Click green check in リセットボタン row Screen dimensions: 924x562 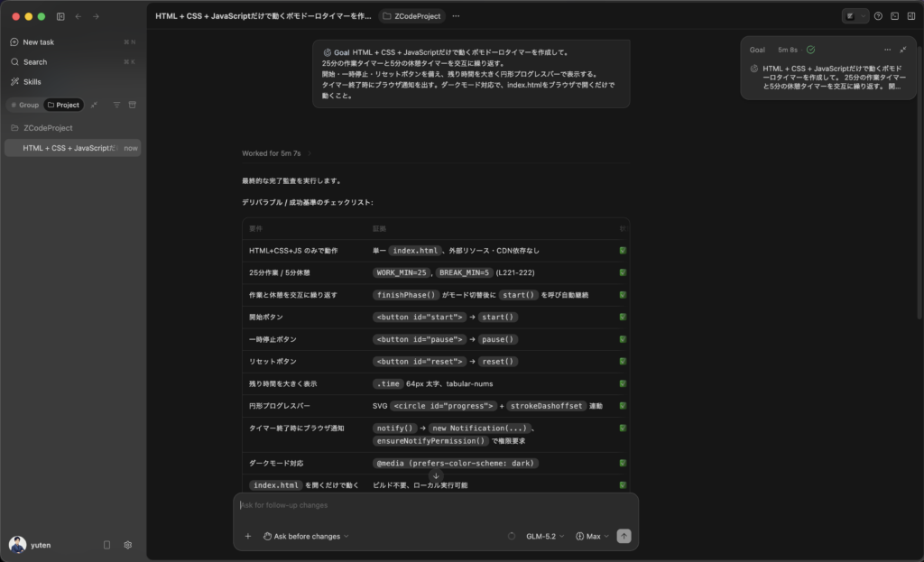(x=623, y=362)
